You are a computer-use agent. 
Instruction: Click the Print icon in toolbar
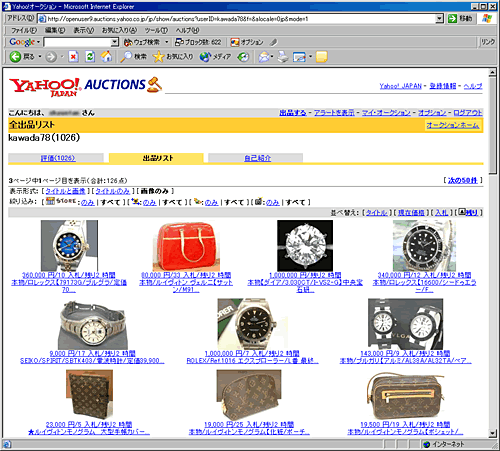pos(283,57)
